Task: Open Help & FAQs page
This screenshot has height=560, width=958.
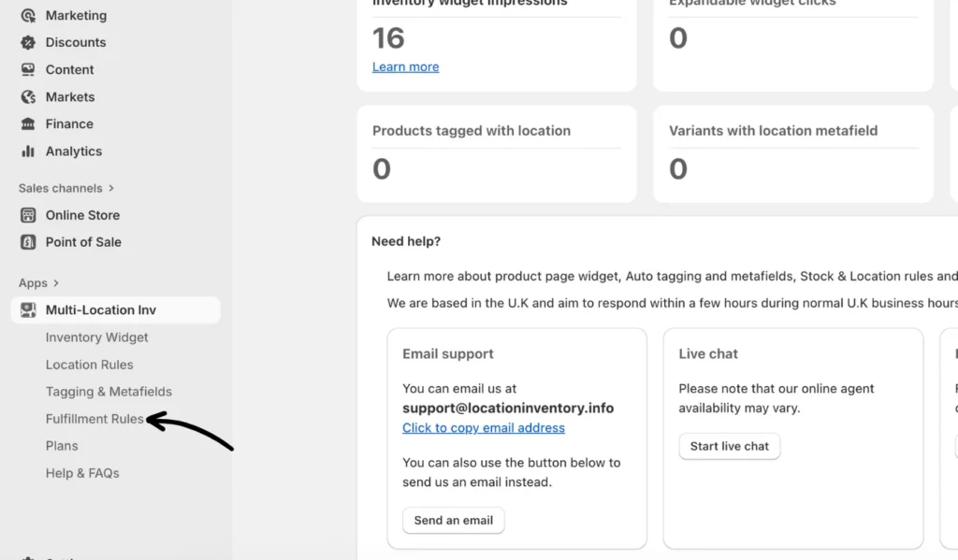Action: coord(82,473)
